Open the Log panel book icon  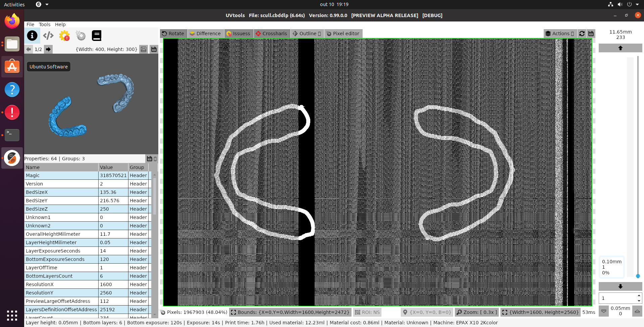pyautogui.click(x=97, y=36)
